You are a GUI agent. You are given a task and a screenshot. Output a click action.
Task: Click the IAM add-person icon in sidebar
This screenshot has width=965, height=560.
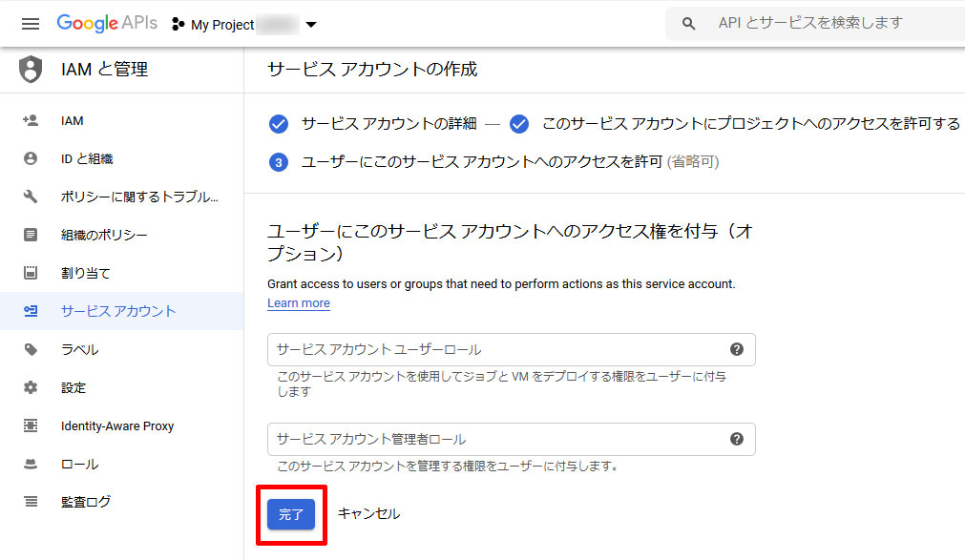(x=31, y=120)
